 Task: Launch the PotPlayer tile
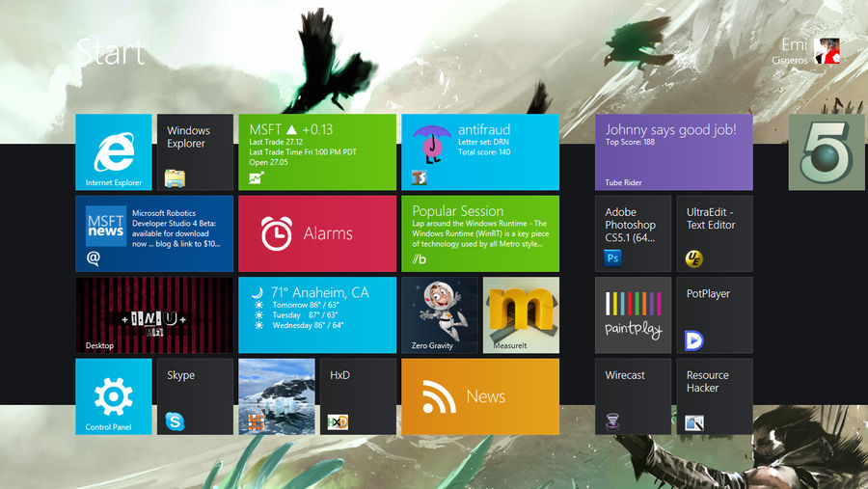tap(715, 315)
